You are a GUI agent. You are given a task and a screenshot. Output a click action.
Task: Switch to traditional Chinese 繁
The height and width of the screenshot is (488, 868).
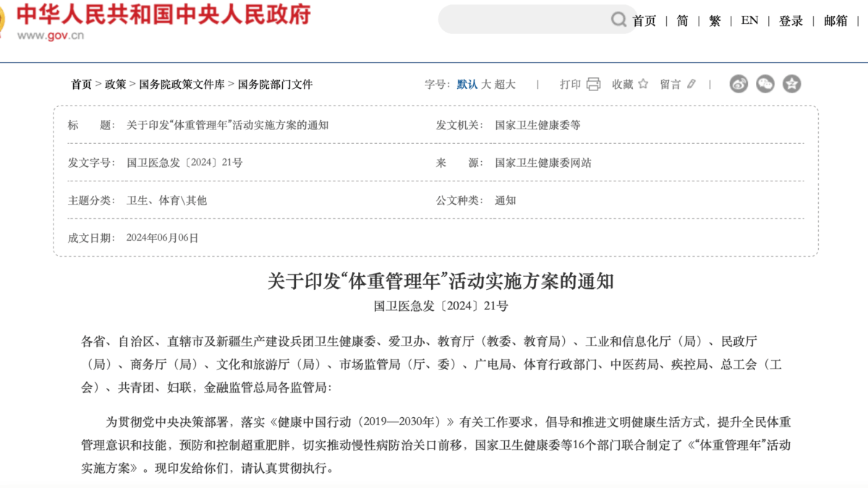coord(715,21)
